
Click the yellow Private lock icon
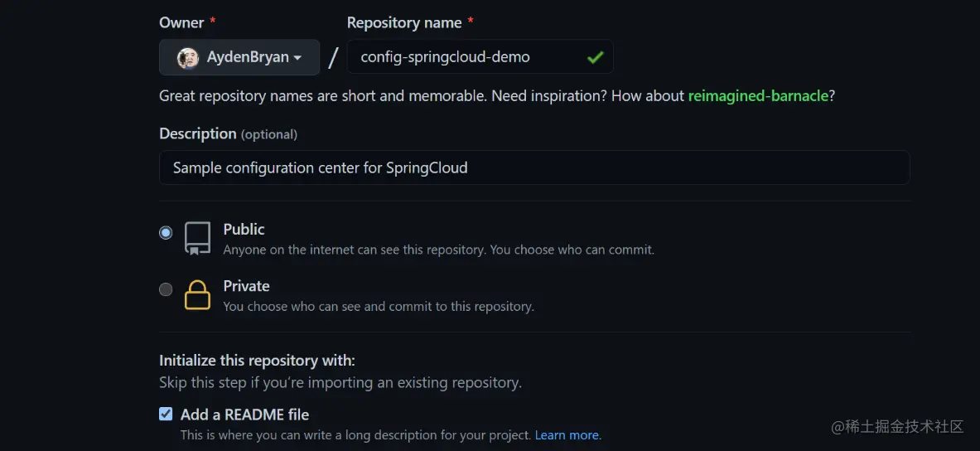197,294
